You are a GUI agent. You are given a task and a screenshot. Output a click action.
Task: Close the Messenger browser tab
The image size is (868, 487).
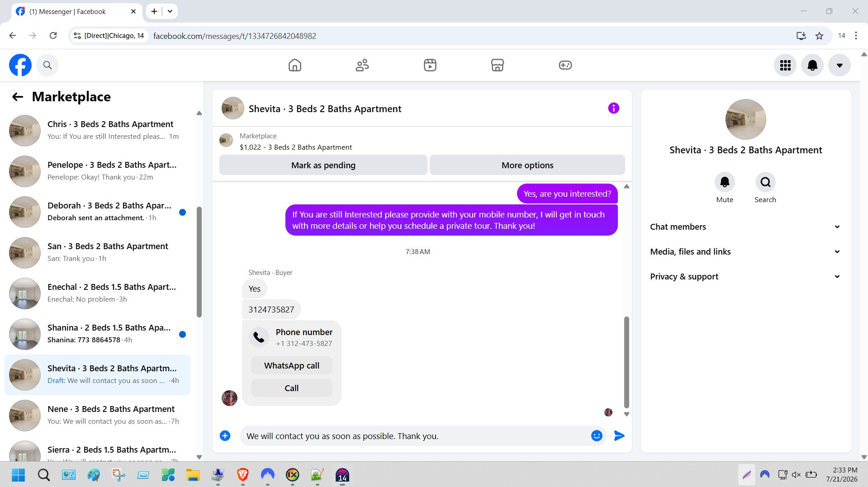coord(133,11)
